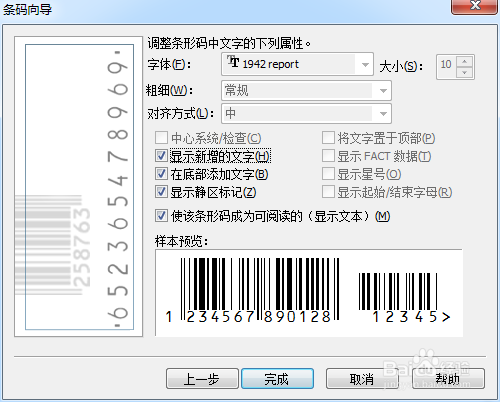The image size is (500, 402).
Task: Enable 将文字置于顶部(P) checkbox
Action: pos(328,138)
